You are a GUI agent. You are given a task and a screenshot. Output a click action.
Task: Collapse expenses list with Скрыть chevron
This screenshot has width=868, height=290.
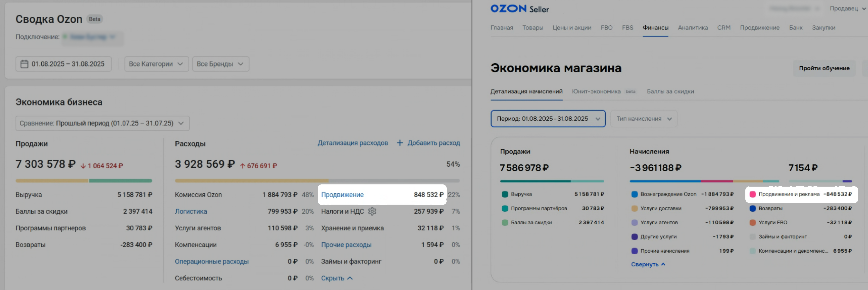coord(350,278)
